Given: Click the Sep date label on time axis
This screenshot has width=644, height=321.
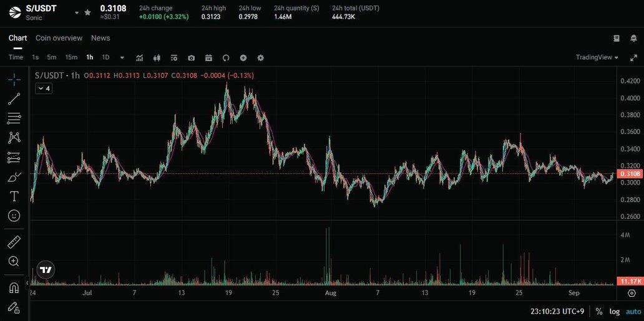Looking at the screenshot, I should coord(573,293).
